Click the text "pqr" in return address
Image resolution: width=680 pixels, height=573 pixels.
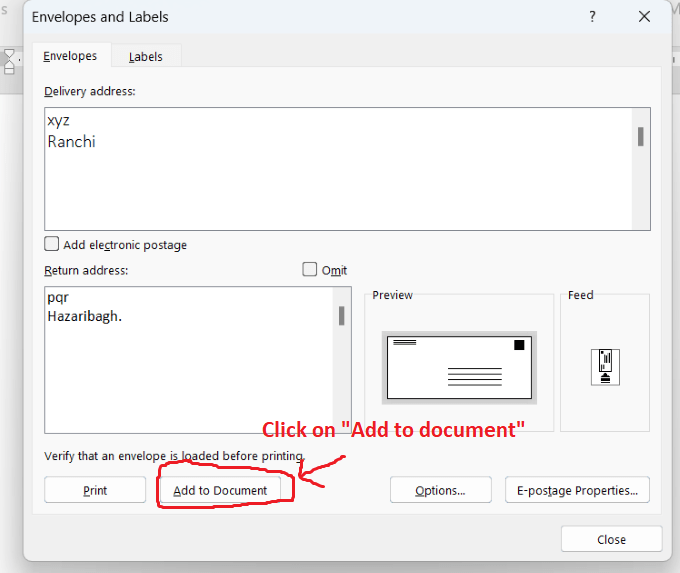(58, 298)
